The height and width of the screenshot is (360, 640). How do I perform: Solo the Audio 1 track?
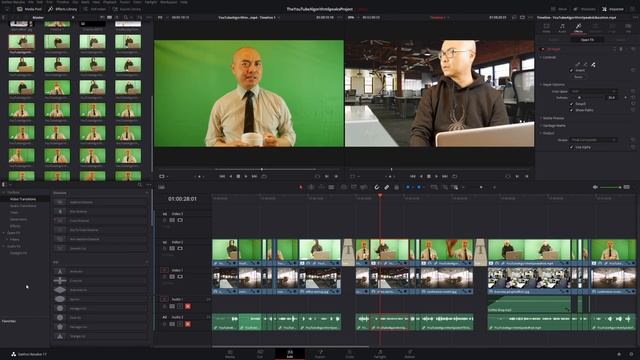[x=180, y=306]
